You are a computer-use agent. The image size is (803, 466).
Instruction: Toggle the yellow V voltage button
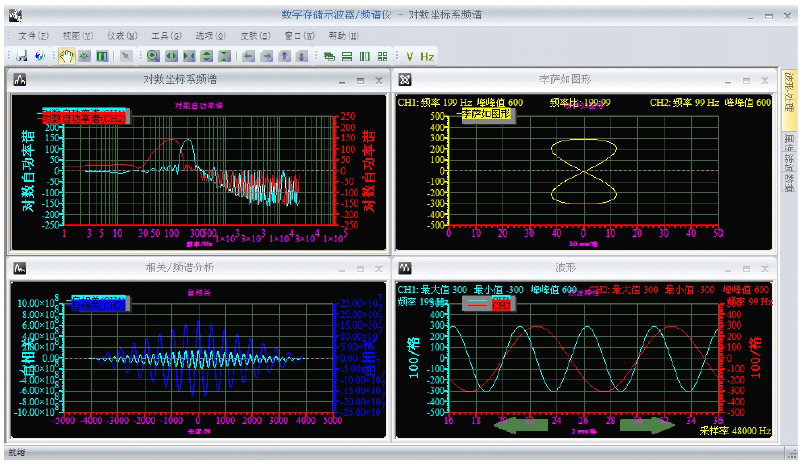click(x=409, y=56)
